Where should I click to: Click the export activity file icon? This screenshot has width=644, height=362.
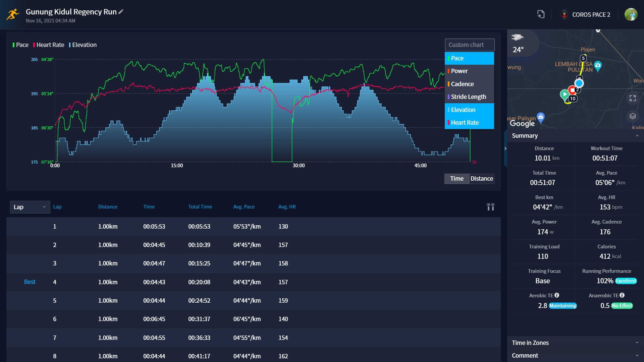point(541,14)
